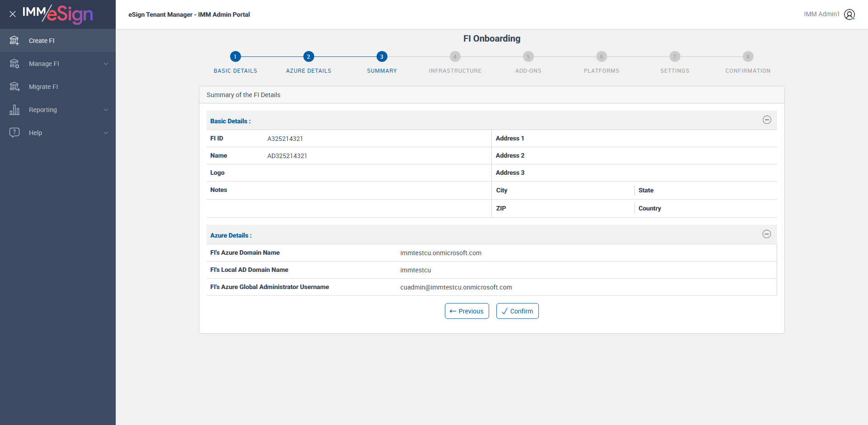Select the Platforms step label
Image resolution: width=868 pixels, height=425 pixels.
[x=602, y=71]
